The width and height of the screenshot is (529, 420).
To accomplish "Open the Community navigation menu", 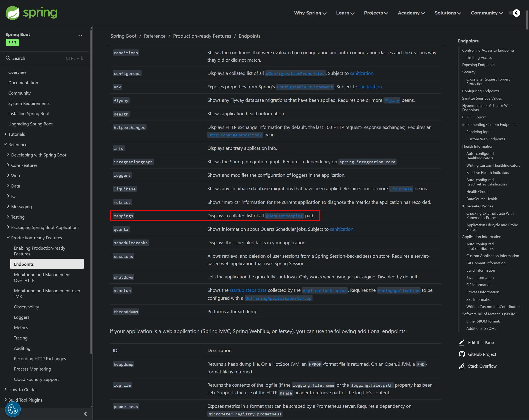I will [486, 13].
